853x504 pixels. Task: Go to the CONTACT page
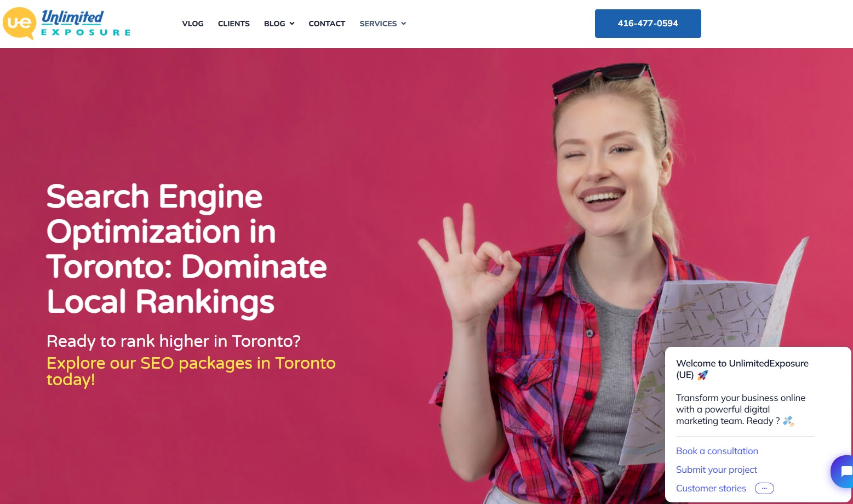tap(327, 24)
